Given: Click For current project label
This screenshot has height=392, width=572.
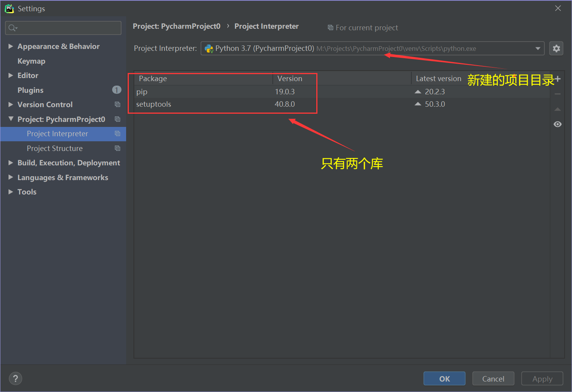Looking at the screenshot, I should point(363,28).
